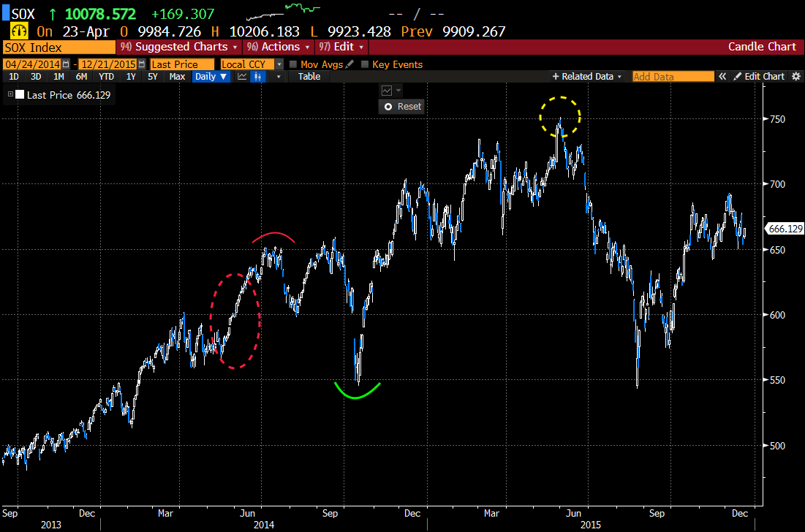The width and height of the screenshot is (805, 532).
Task: Expand the Last Price legend entry
Action: click(x=10, y=95)
